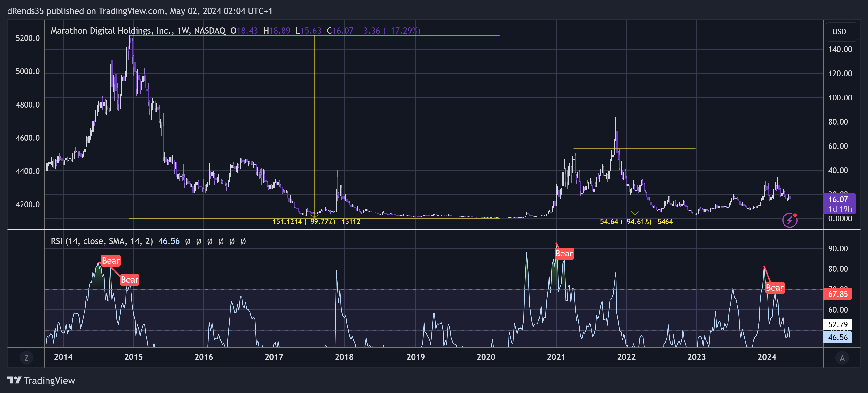This screenshot has width=868, height=393.
Task: Click the 46.56 blue RSI axis label
Action: point(837,337)
